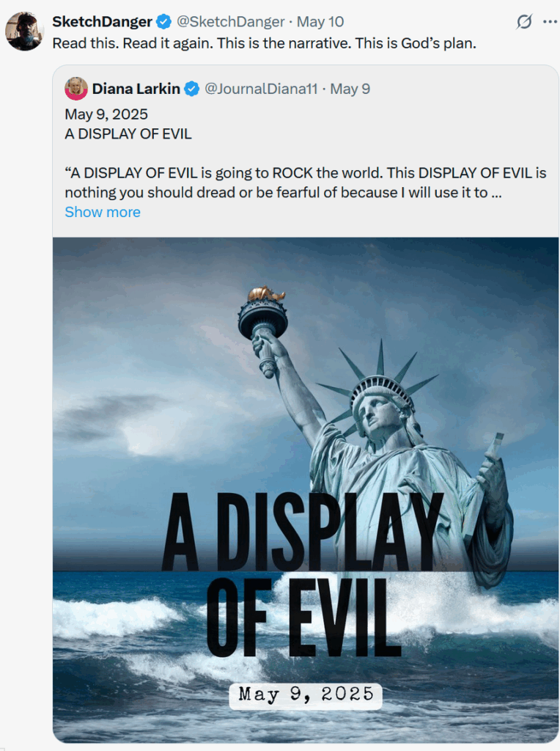This screenshot has width=560, height=751.
Task: Open the Statue of Liberty image
Action: tap(306, 490)
